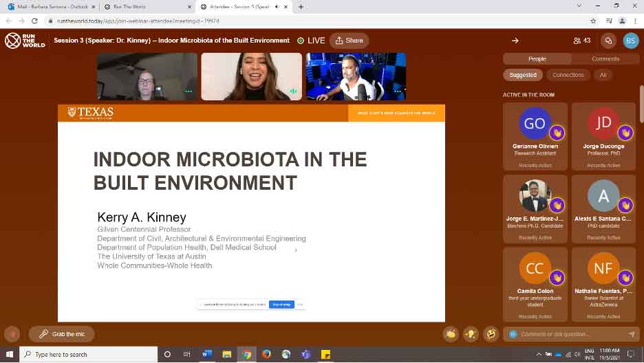Toggle the All people filter

(x=603, y=75)
